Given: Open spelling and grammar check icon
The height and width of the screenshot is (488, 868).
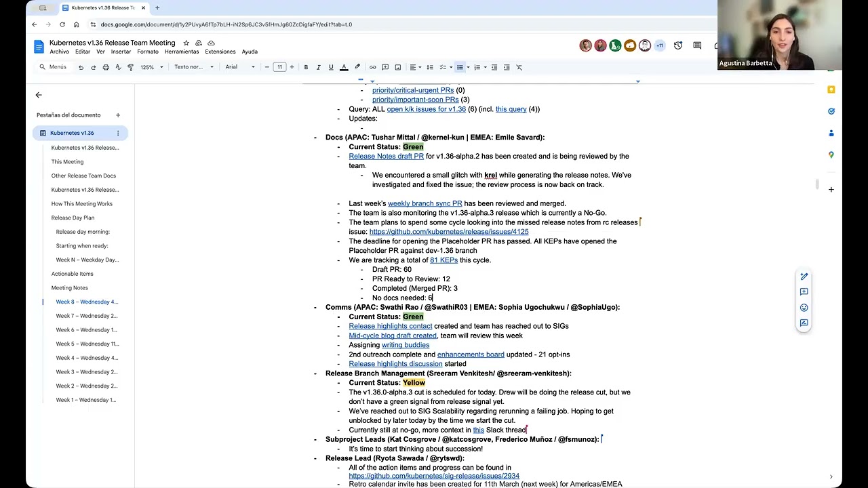Looking at the screenshot, I should click(x=118, y=67).
